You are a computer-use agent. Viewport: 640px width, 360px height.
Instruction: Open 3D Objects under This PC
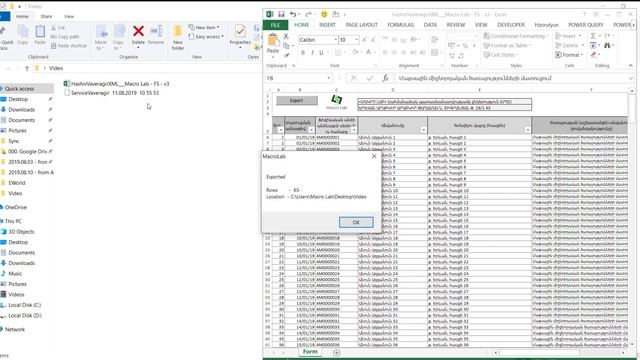(x=21, y=232)
